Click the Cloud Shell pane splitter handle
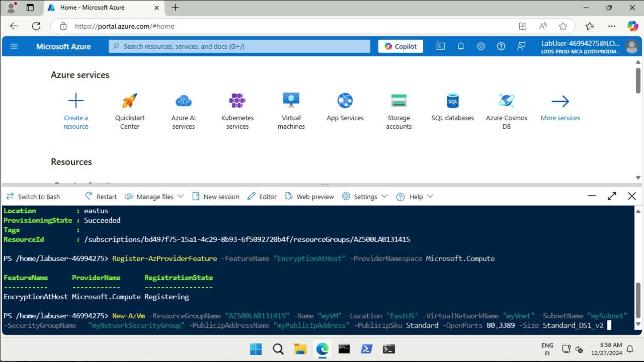Image resolution: width=644 pixels, height=362 pixels. pyautogui.click(x=325, y=185)
